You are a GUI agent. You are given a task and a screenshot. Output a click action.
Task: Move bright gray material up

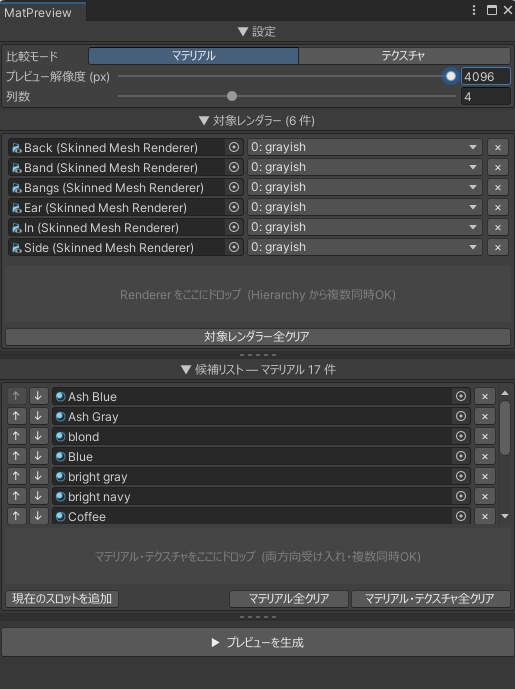[16, 476]
